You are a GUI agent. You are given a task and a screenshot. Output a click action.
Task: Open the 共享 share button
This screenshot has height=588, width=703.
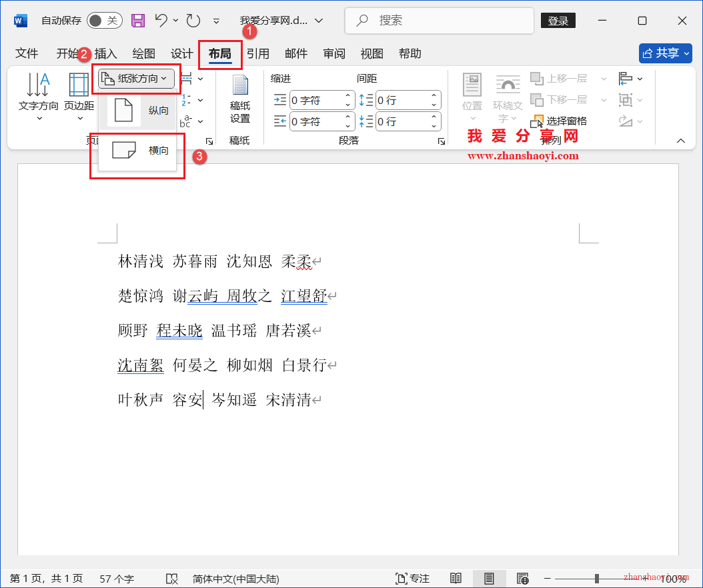(x=666, y=53)
